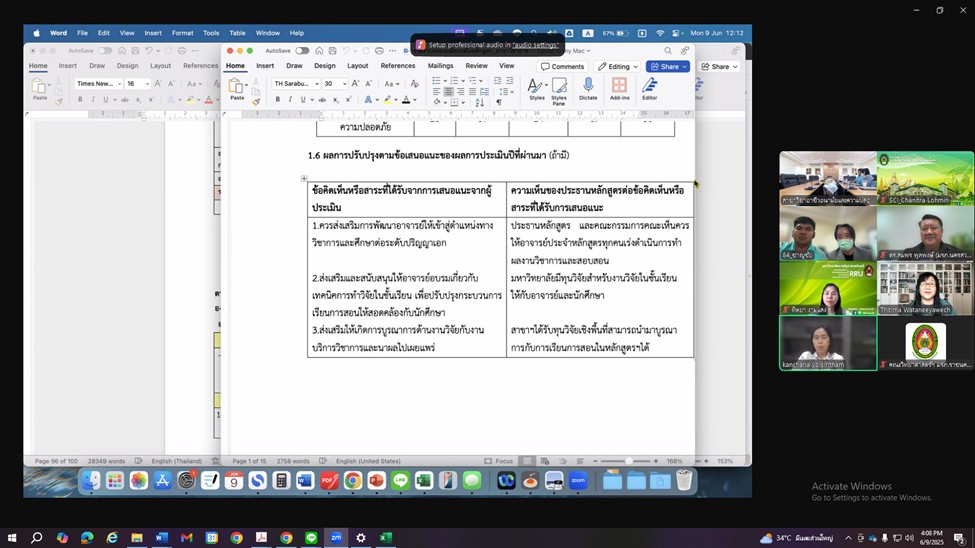Open the Add-ins icon in ribbon
The width and height of the screenshot is (975, 548).
tap(619, 87)
